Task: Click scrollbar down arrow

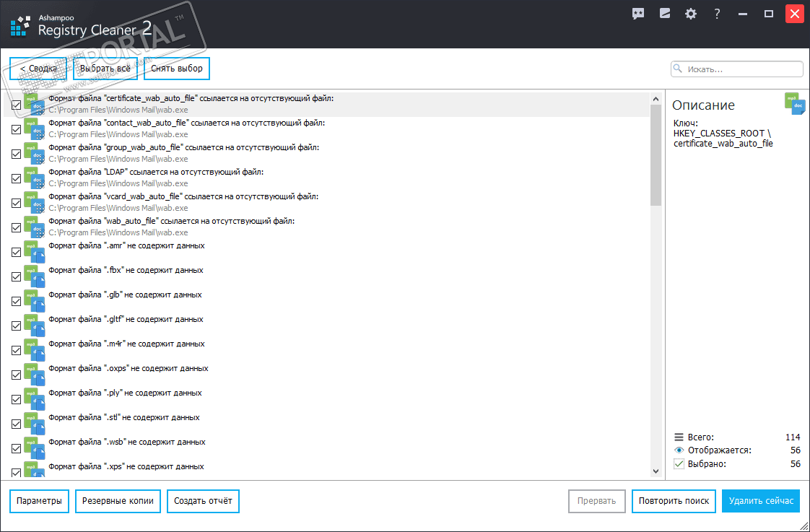Action: (656, 471)
